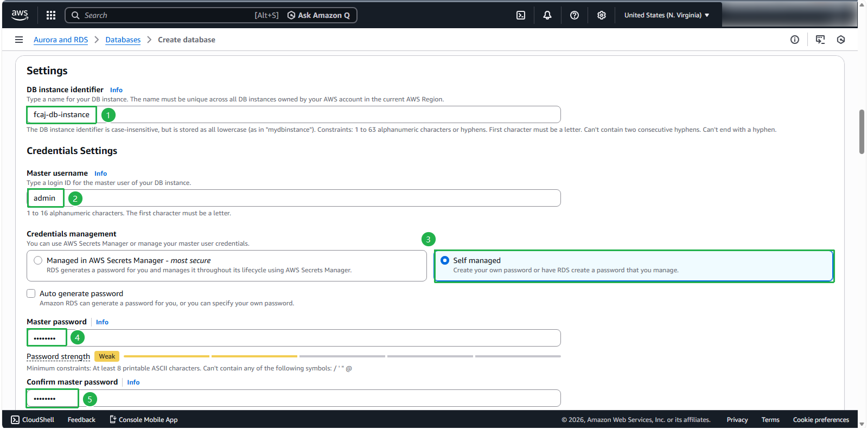This screenshot has height=429, width=868.
Task: Click the password strength meter bar
Action: tap(342, 356)
